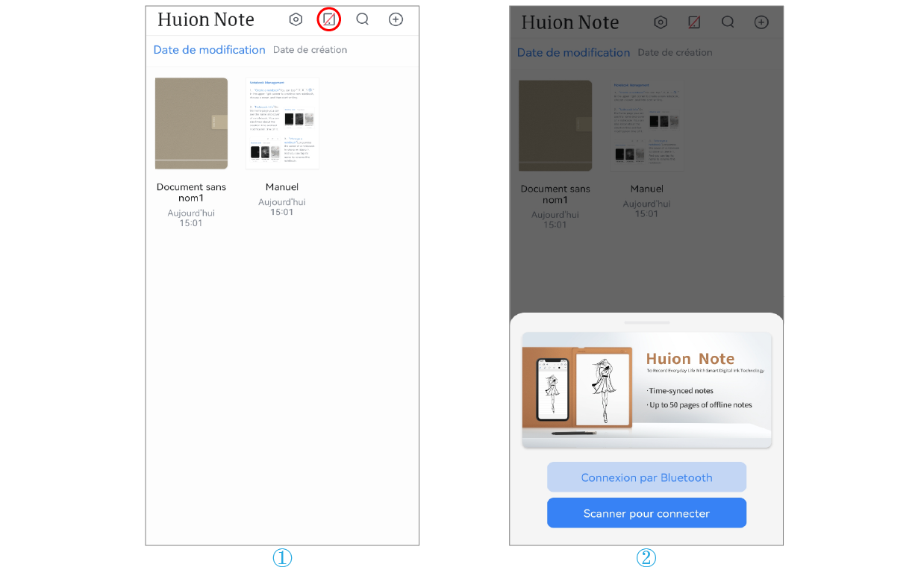Image resolution: width=924 pixels, height=573 pixels.
Task: Click the Huion Note promotional banner image
Action: tap(646, 389)
